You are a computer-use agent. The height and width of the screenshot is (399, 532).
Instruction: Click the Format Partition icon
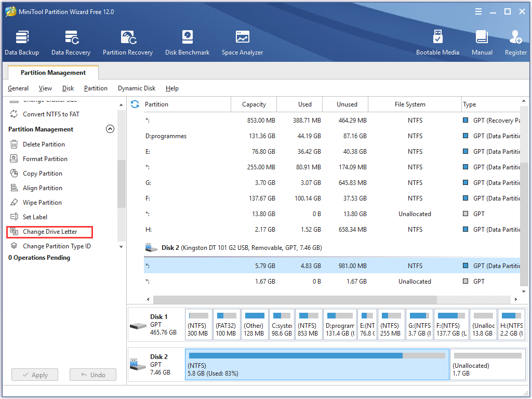pos(14,158)
